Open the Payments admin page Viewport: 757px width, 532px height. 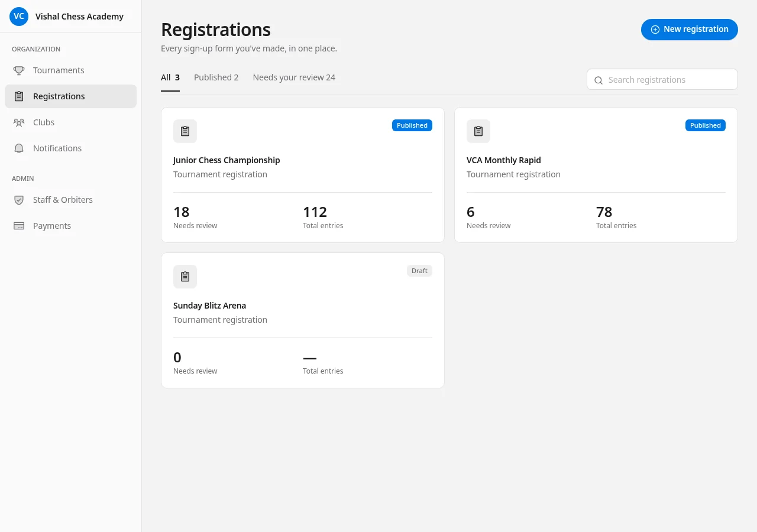pyautogui.click(x=71, y=226)
